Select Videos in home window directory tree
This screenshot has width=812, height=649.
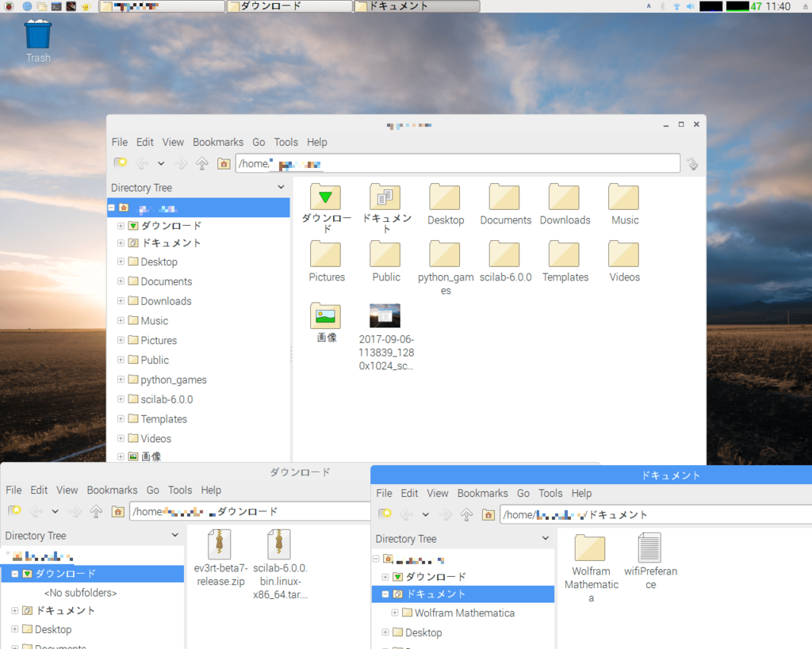tap(156, 438)
